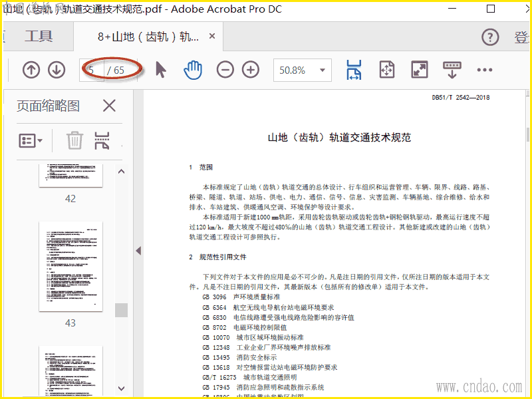Activate the hand pan tool
Viewport: 532px width, 399px height.
[193, 70]
